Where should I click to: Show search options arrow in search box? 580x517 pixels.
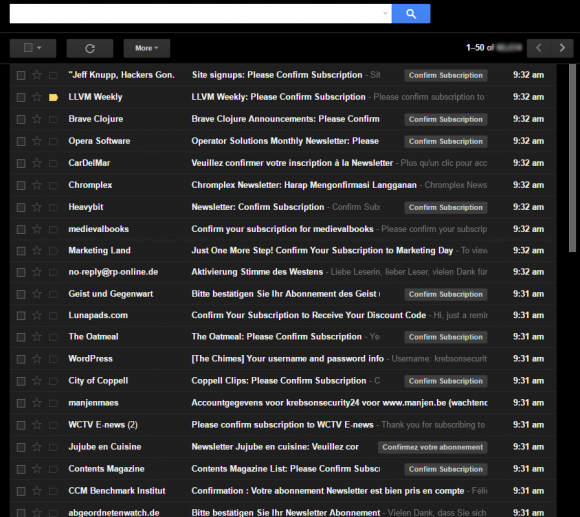pyautogui.click(x=385, y=14)
